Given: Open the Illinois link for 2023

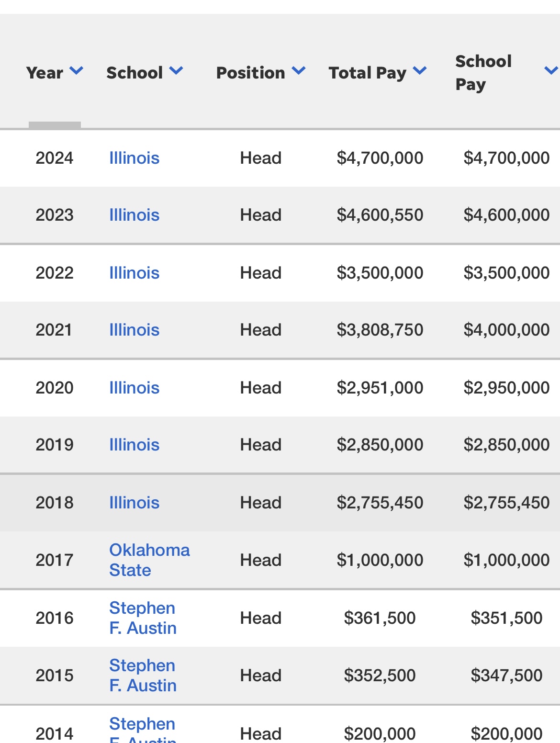Looking at the screenshot, I should [134, 215].
